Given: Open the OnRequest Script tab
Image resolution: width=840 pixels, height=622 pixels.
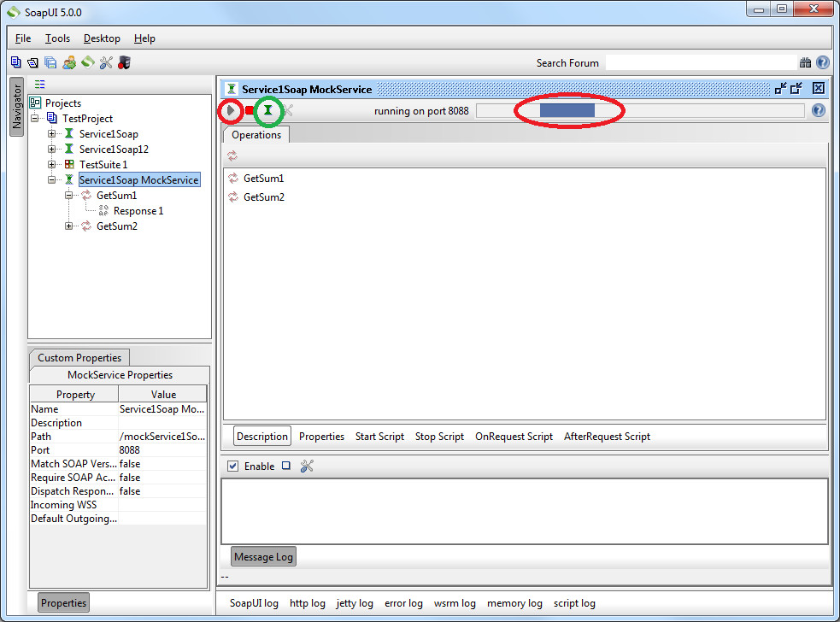Looking at the screenshot, I should 514,436.
